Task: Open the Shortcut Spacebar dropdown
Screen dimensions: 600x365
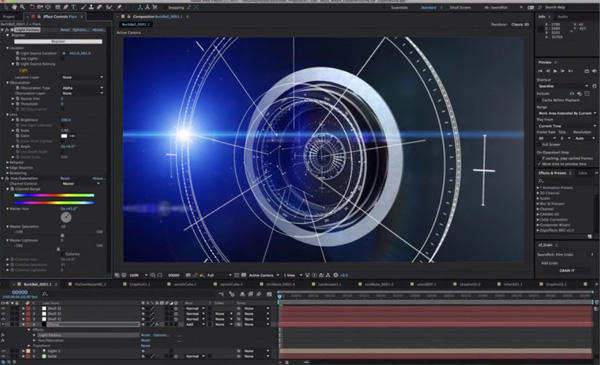Action: coord(563,86)
